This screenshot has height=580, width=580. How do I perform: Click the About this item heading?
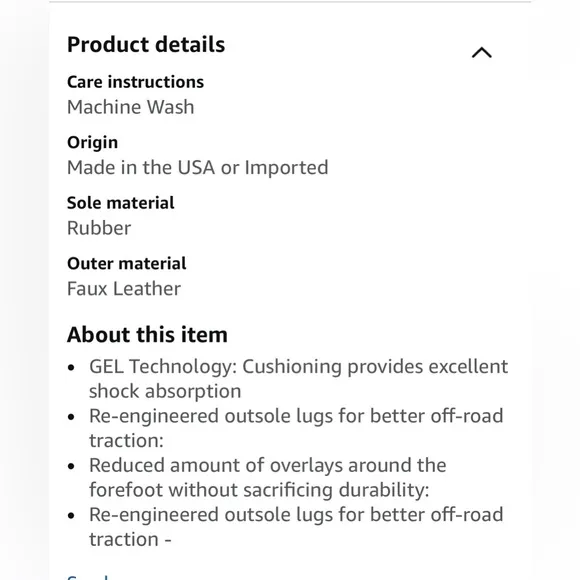(x=147, y=335)
